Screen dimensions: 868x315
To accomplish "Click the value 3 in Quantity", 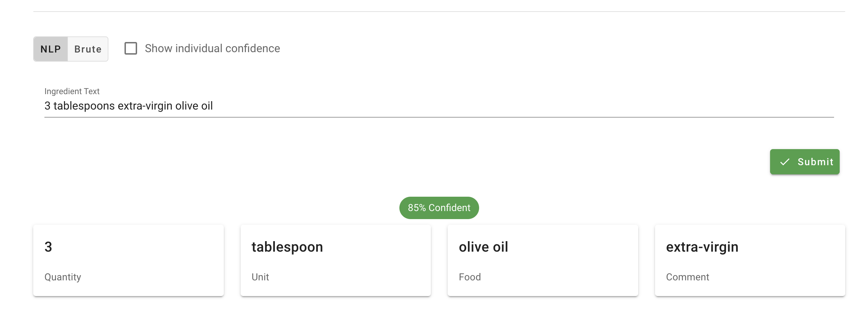I will (x=48, y=247).
